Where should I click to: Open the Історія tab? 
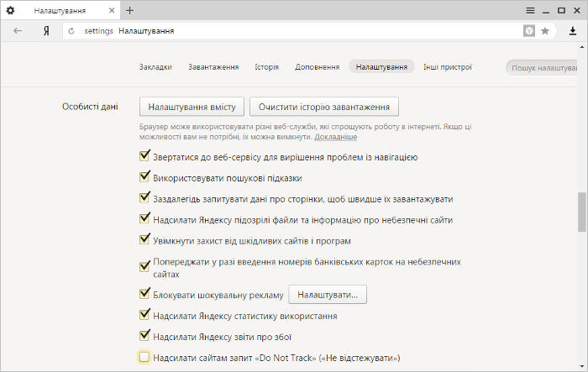tap(266, 67)
